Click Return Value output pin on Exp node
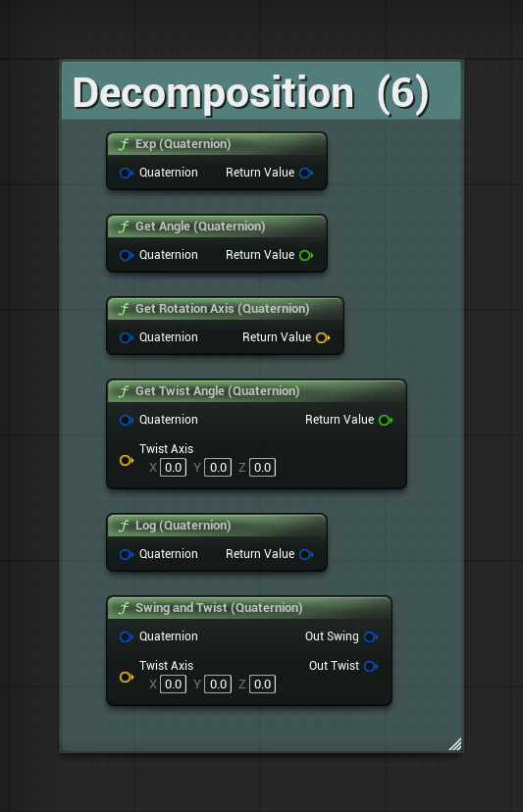523x812 pixels. point(306,173)
